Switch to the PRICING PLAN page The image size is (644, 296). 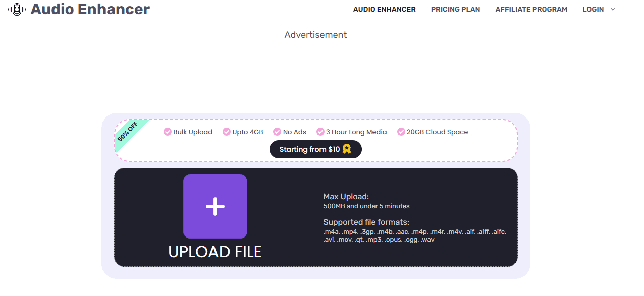[x=455, y=9]
